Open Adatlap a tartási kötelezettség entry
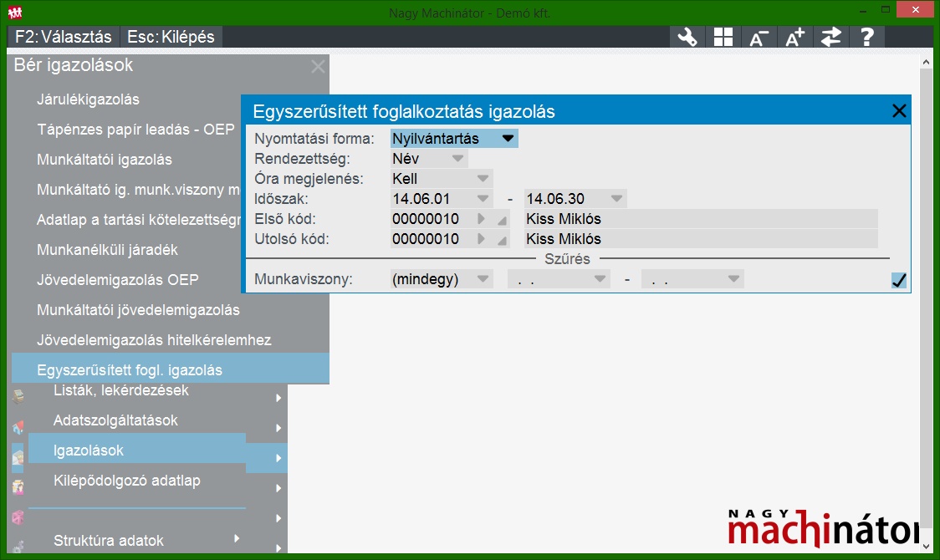This screenshot has width=940, height=560. click(139, 220)
